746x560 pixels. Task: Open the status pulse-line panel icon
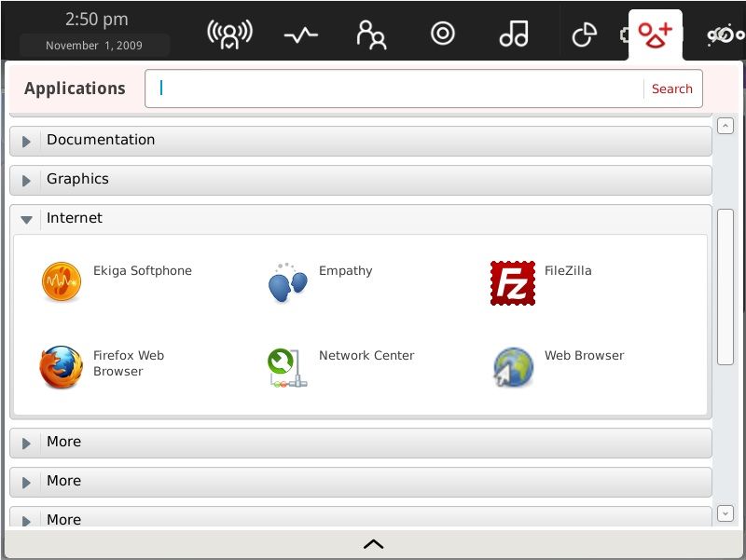coord(300,34)
